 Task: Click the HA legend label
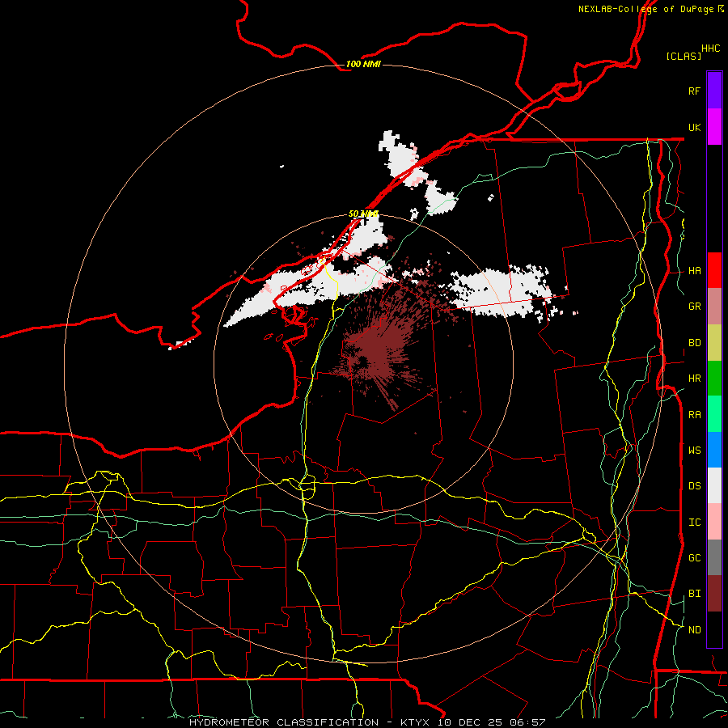click(x=694, y=271)
